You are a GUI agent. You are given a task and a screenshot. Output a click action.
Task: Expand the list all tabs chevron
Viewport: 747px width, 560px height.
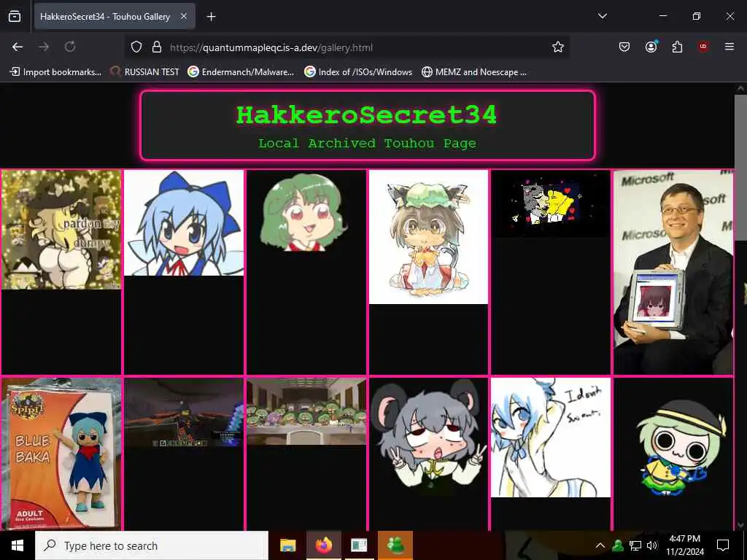(x=602, y=16)
